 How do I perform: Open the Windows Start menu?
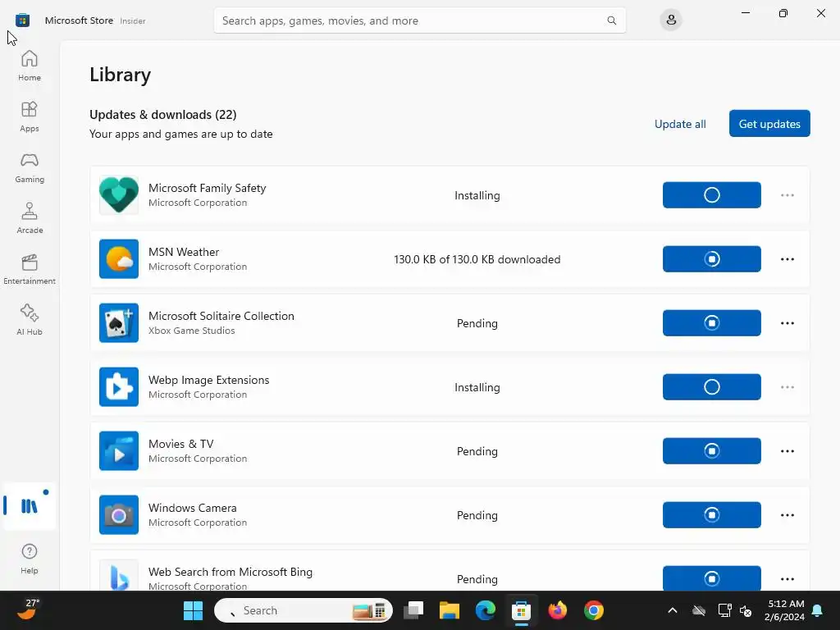tap(193, 610)
